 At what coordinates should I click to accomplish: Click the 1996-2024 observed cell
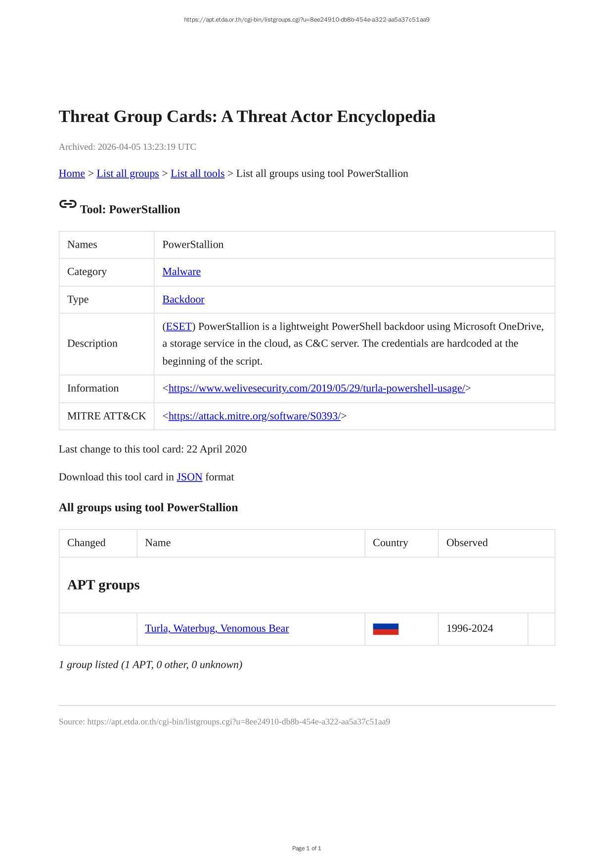(x=469, y=629)
